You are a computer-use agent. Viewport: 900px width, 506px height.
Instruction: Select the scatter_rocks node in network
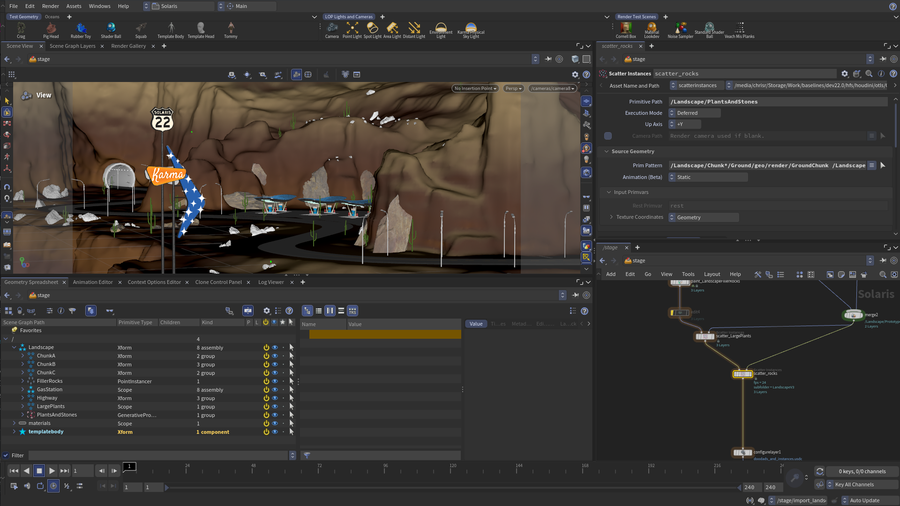point(742,374)
